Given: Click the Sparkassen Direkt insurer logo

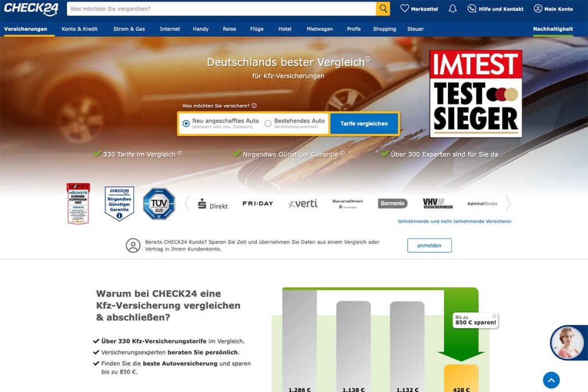Looking at the screenshot, I should [212, 204].
